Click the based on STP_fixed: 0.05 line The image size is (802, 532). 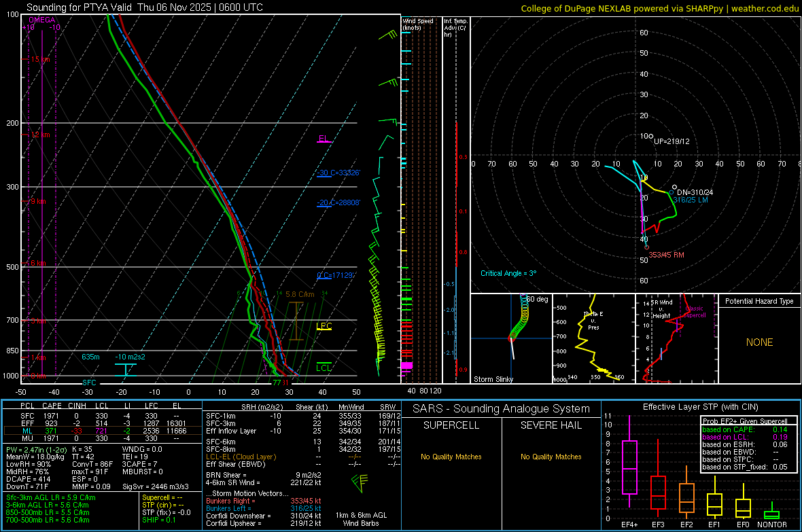click(x=745, y=467)
